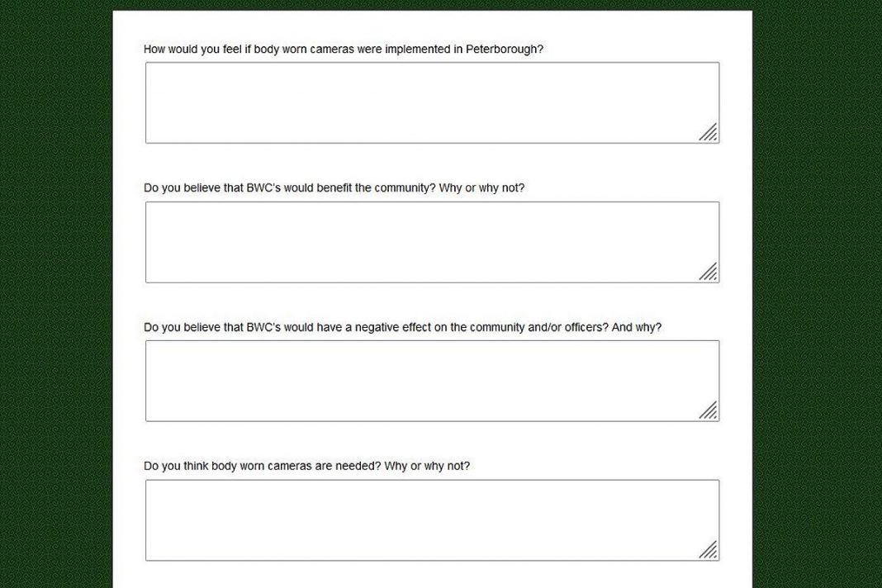Click the green patterned background left of form
The width and height of the screenshot is (882, 588).
click(x=56, y=294)
